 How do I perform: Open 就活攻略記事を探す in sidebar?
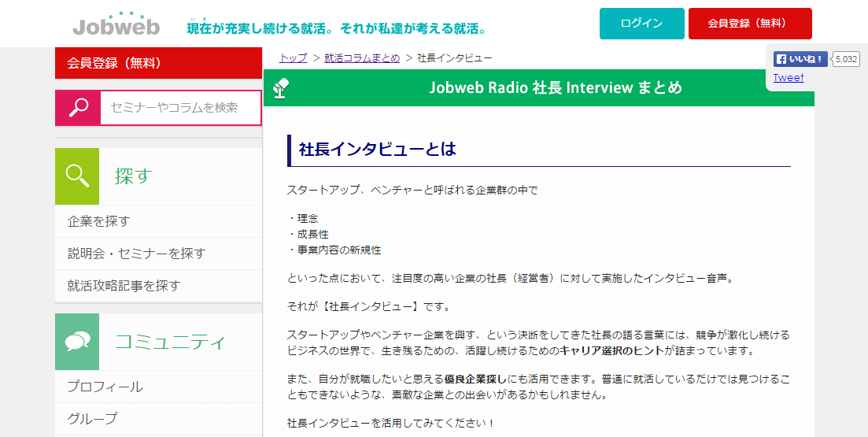pyautogui.click(x=158, y=286)
